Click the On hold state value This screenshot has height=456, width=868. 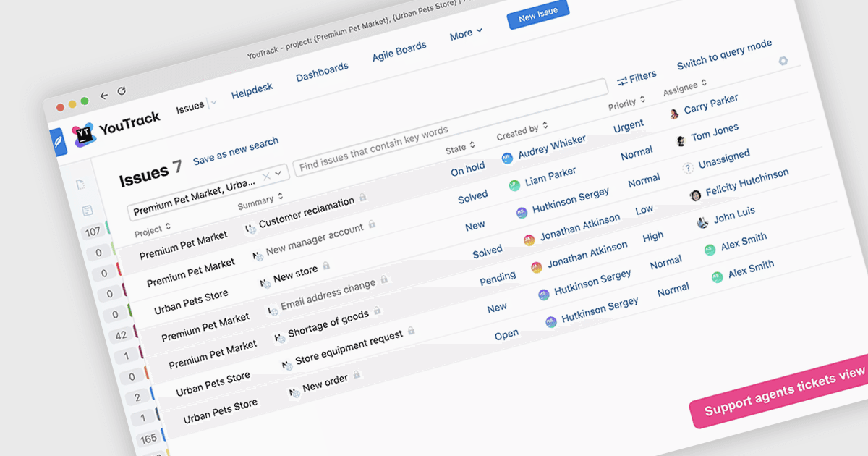click(468, 169)
